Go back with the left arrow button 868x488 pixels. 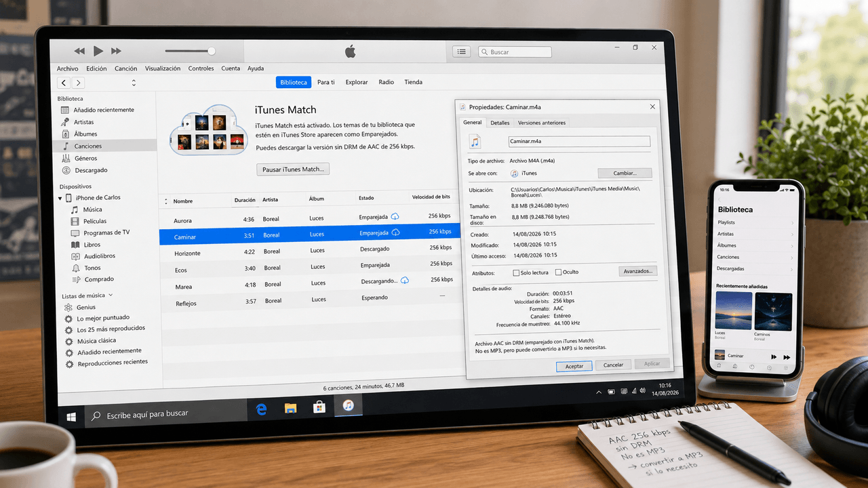pyautogui.click(x=64, y=83)
